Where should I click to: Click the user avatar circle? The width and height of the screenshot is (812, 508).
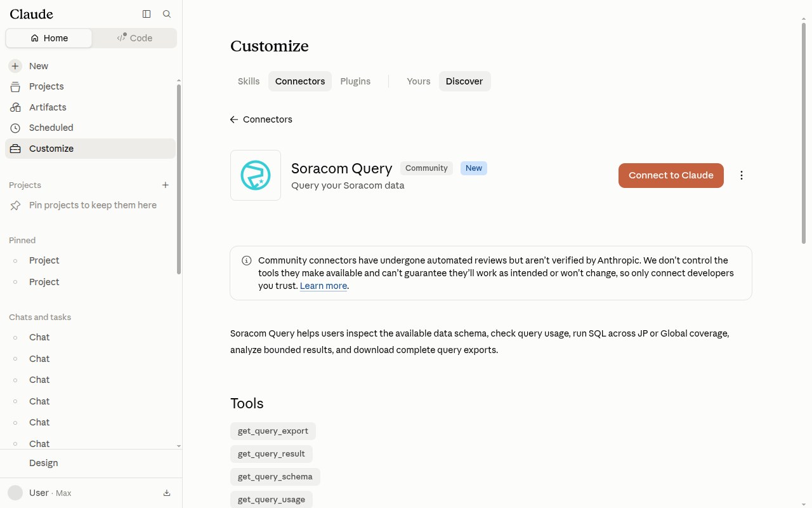point(15,493)
